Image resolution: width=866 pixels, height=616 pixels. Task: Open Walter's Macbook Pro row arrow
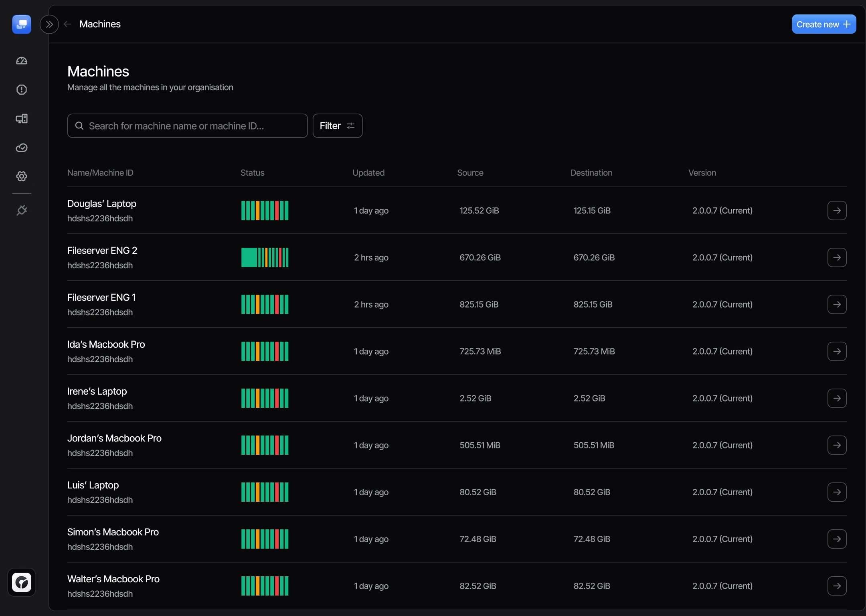[x=837, y=586]
